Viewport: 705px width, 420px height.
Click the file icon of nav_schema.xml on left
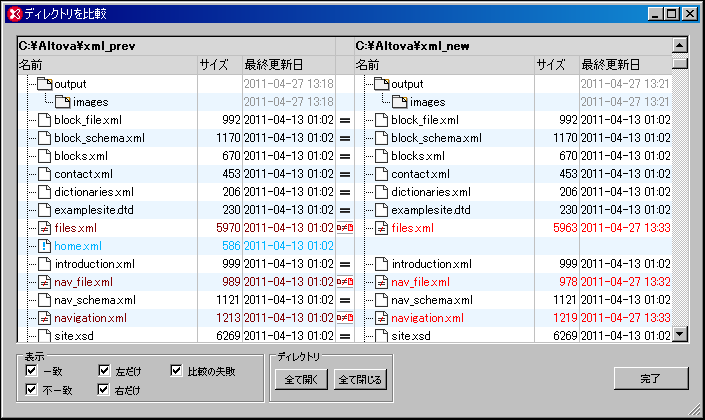tap(45, 300)
